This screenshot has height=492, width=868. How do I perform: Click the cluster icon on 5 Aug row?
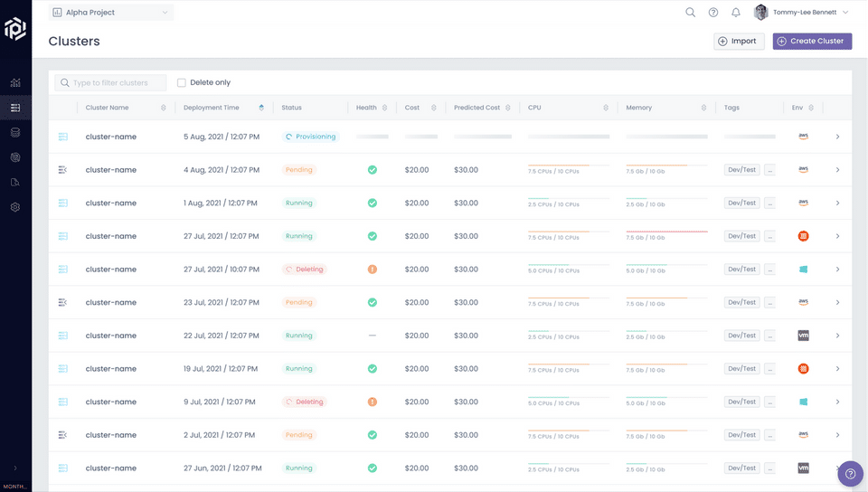tap(63, 137)
